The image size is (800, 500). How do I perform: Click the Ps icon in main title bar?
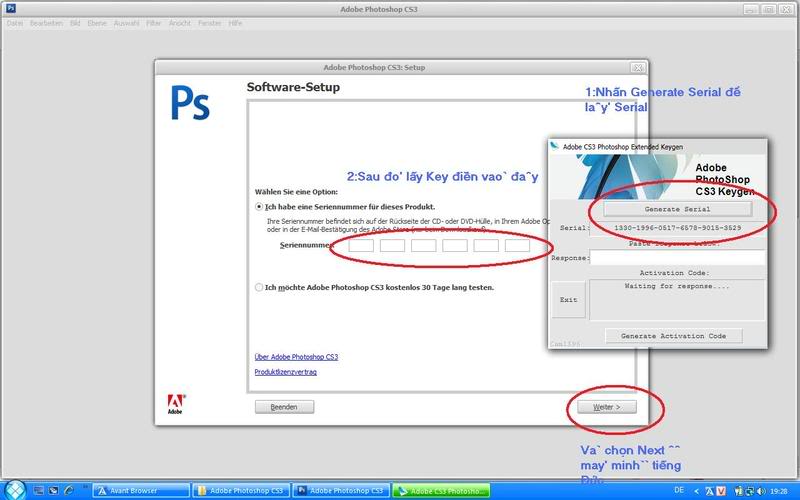tap(10, 9)
